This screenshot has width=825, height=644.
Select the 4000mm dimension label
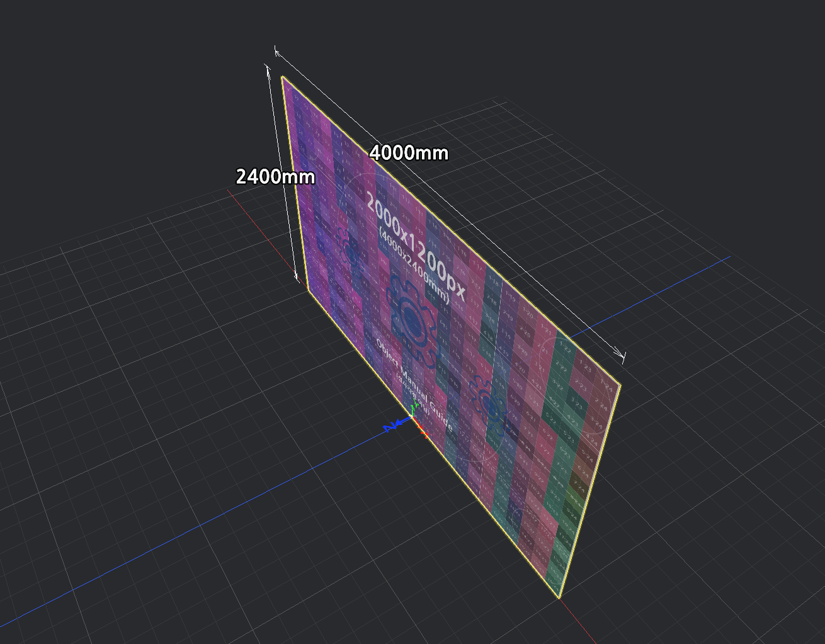(409, 153)
